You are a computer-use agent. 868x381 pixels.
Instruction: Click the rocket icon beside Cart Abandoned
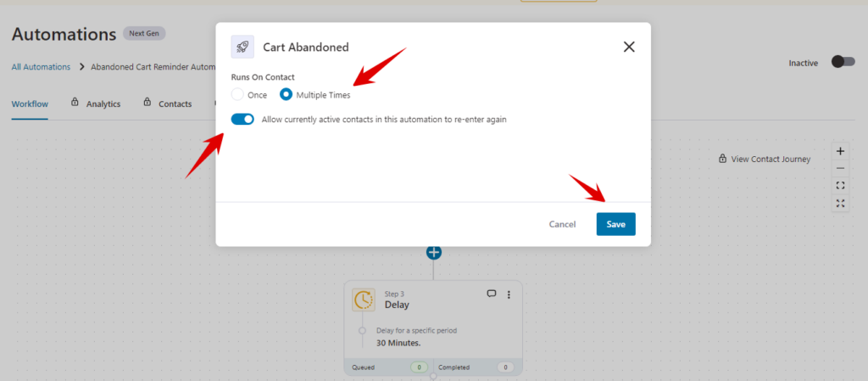coord(242,47)
